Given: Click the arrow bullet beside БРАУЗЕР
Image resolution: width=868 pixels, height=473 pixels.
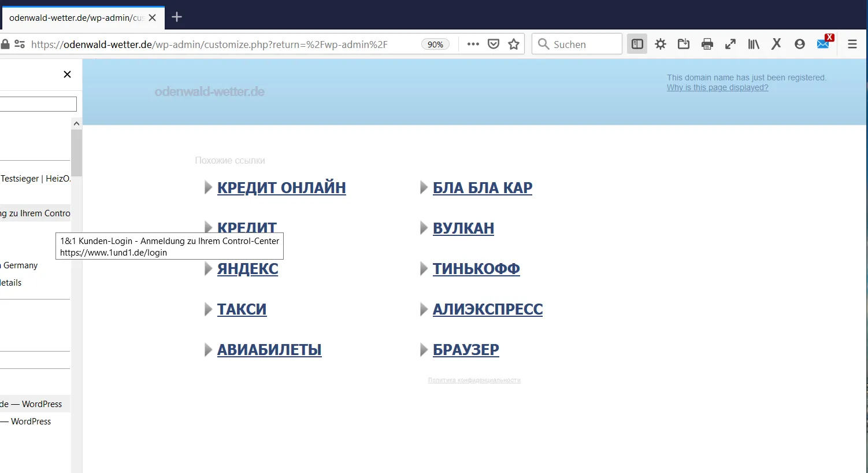Looking at the screenshot, I should pos(424,349).
